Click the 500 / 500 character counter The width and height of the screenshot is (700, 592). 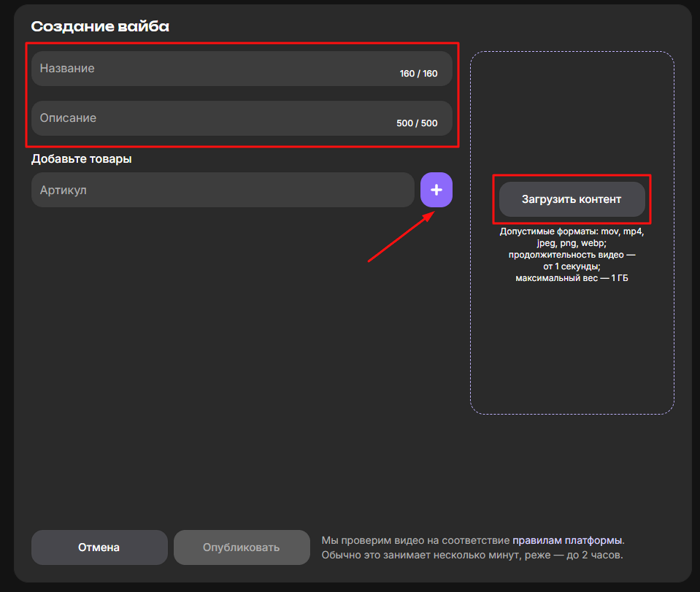click(x=417, y=123)
